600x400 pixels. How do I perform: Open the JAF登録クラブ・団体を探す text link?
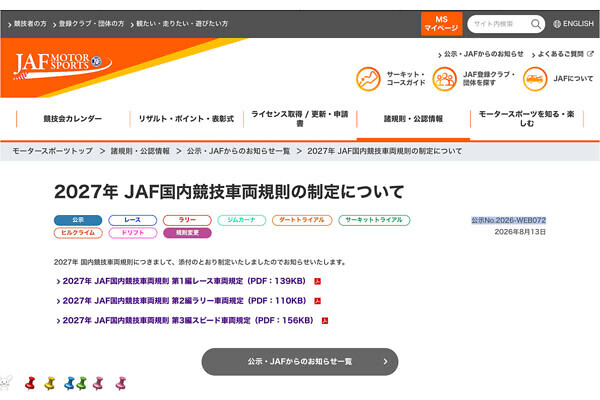[x=489, y=78]
